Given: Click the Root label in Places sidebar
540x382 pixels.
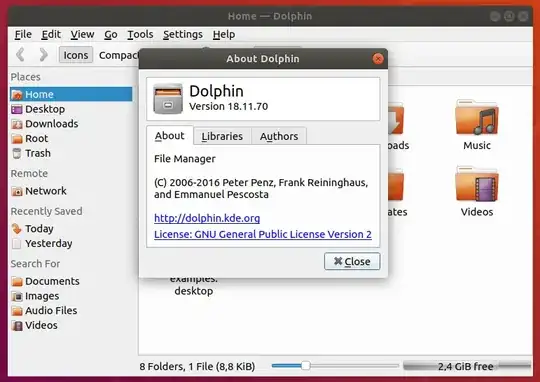Looking at the screenshot, I should 37,139.
